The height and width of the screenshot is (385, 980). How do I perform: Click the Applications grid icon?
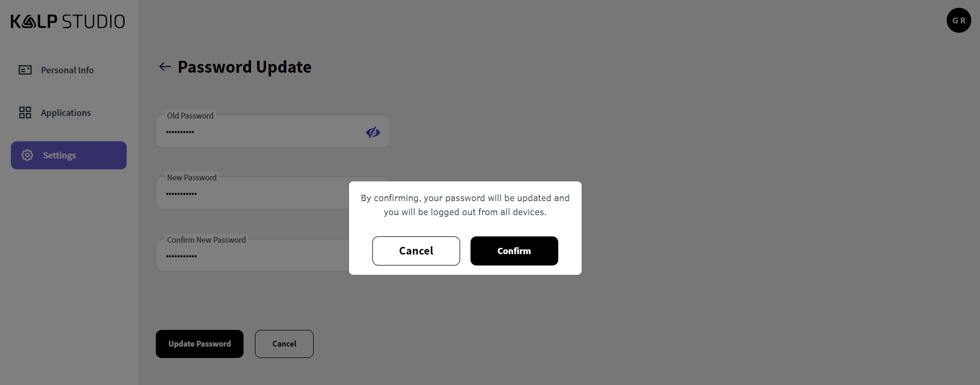tap(25, 113)
